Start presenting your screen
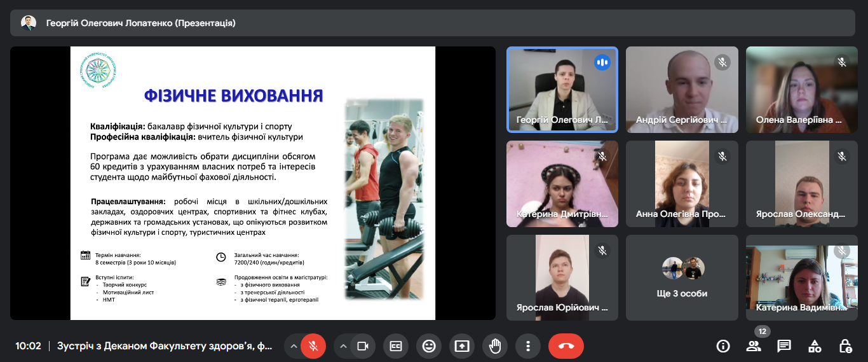 [462, 346]
